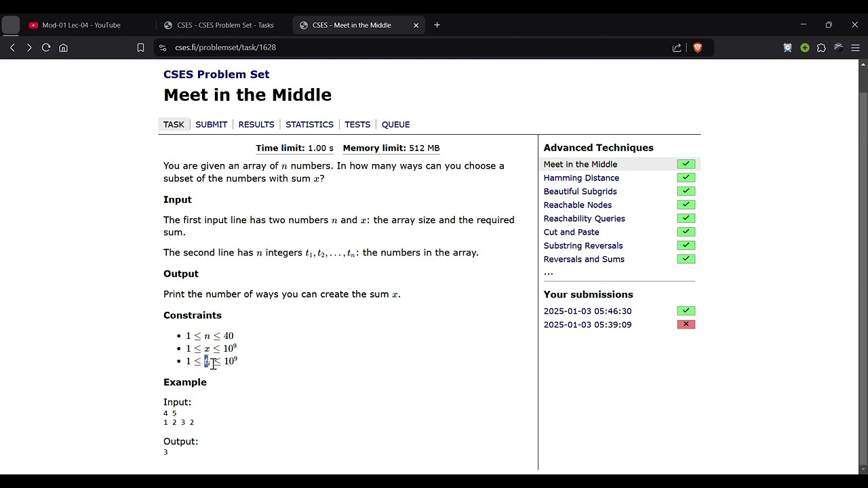868x488 pixels.
Task: View site information icon in address bar
Action: pos(162,47)
